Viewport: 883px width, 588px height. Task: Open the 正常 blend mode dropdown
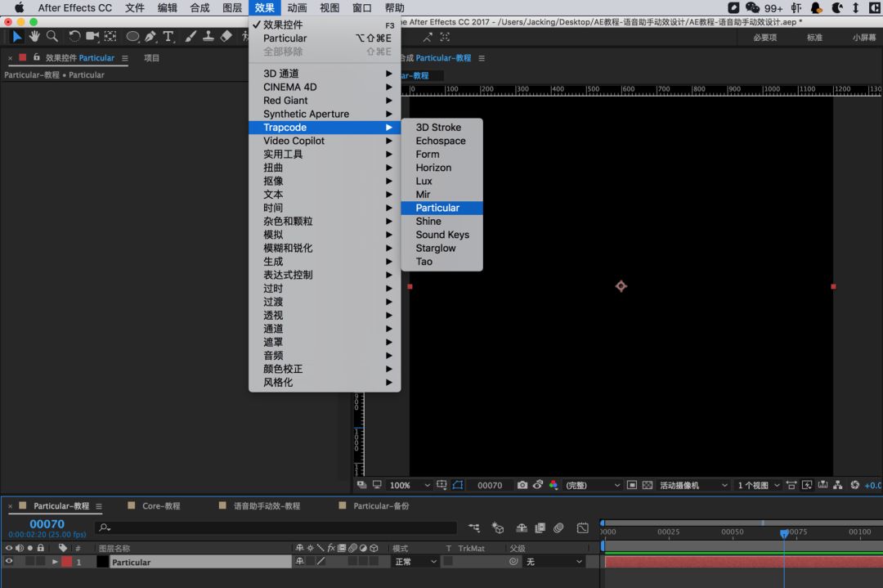(x=415, y=562)
